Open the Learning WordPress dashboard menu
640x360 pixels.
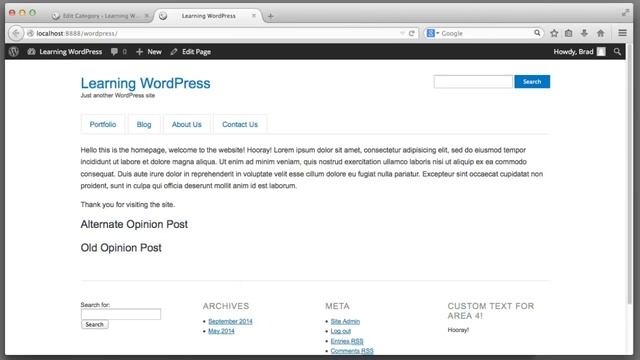64,52
